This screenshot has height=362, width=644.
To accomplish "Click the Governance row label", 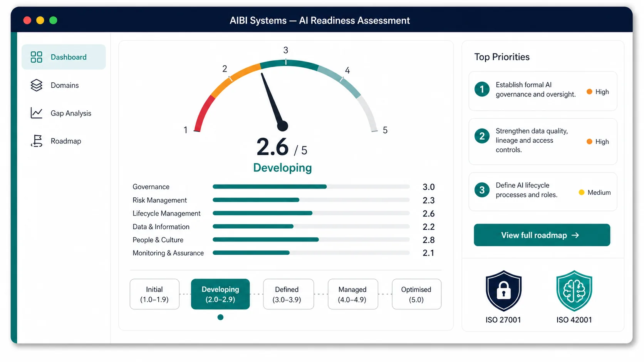I will (x=151, y=187).
